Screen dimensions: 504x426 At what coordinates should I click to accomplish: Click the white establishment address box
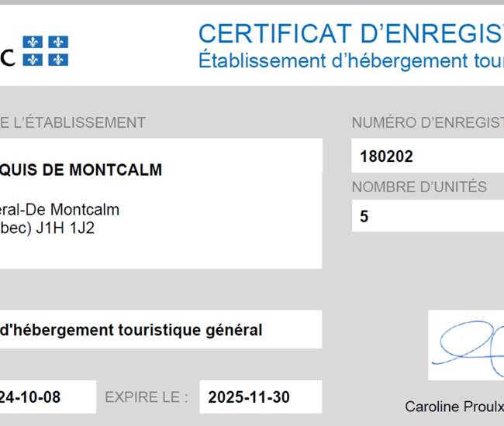(161, 204)
